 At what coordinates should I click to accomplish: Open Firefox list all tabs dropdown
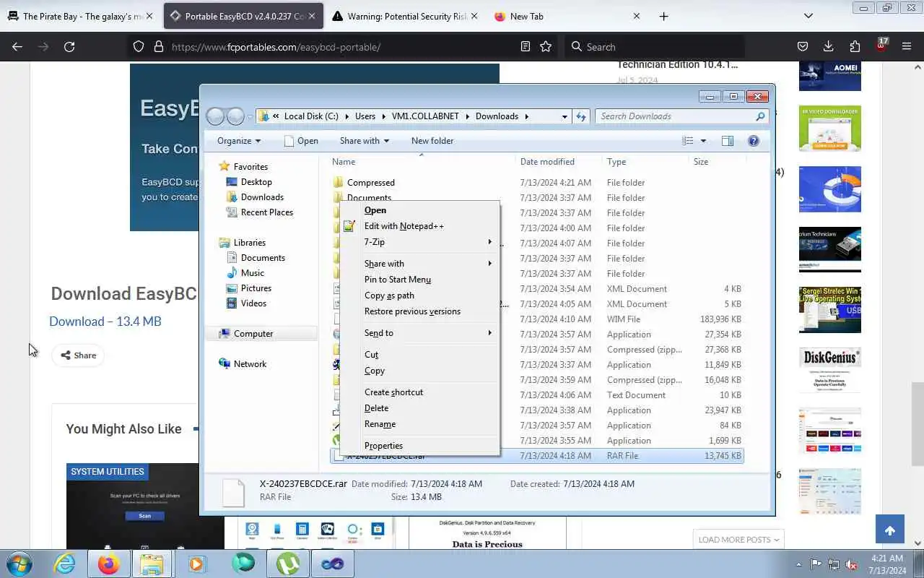click(808, 16)
